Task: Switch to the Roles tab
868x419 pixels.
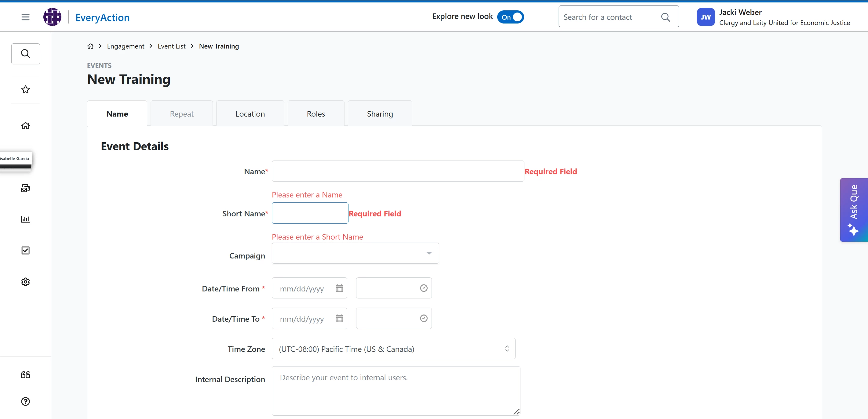Action: [x=316, y=114]
